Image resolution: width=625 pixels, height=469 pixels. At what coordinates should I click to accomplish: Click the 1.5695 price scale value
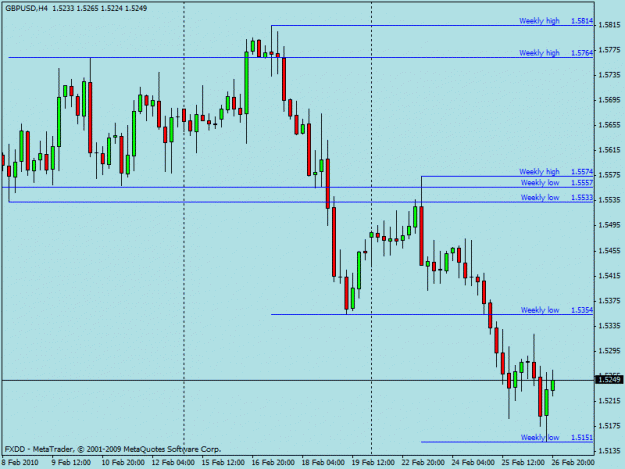tap(609, 100)
